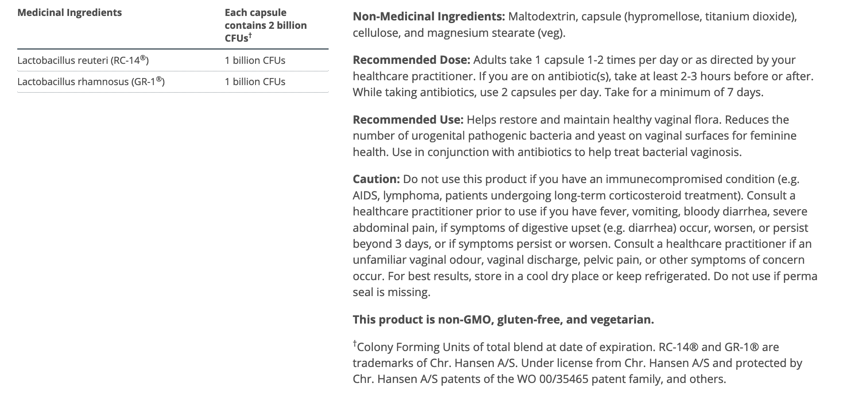The height and width of the screenshot is (406, 868).
Task: Click the Non-Medicinal Ingredients heading
Action: pyautogui.click(x=428, y=17)
